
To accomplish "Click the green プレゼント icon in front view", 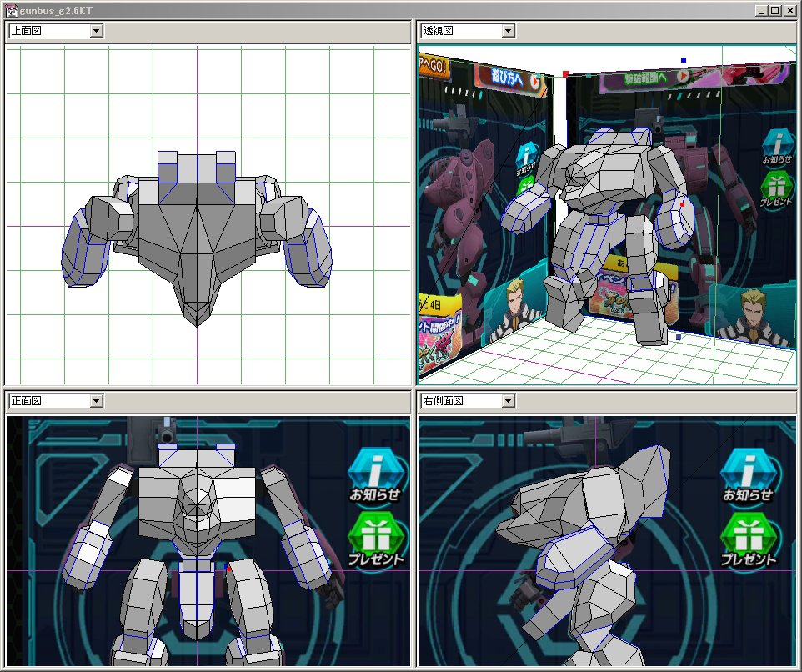I will 377,539.
